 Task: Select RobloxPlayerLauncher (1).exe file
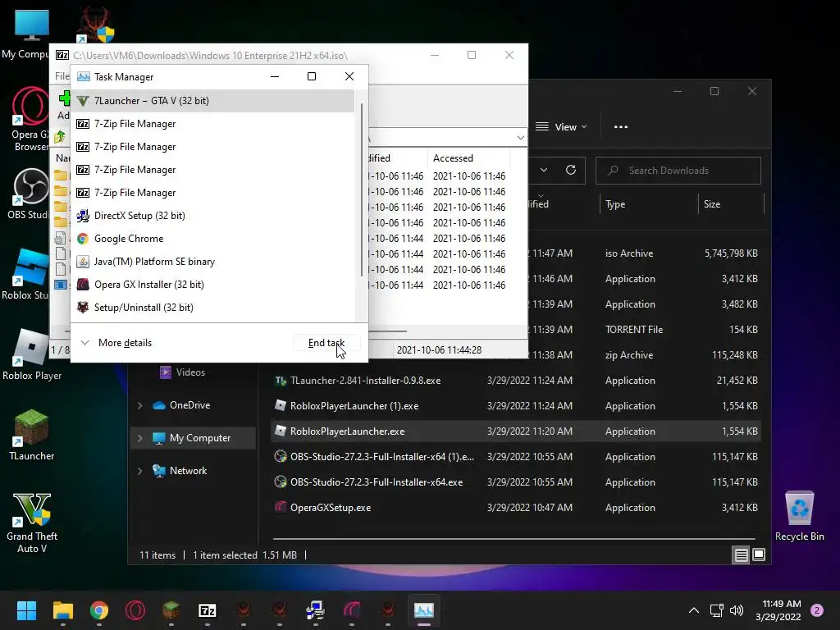pyautogui.click(x=517, y=406)
